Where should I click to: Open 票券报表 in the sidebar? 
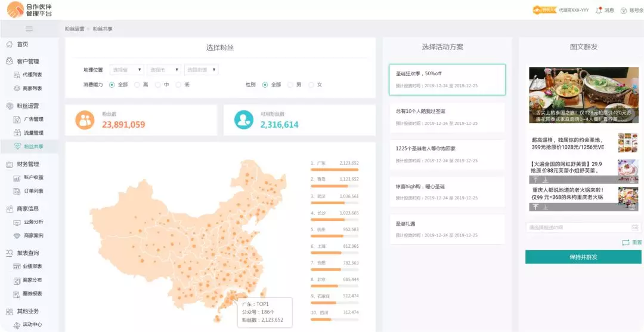28,294
